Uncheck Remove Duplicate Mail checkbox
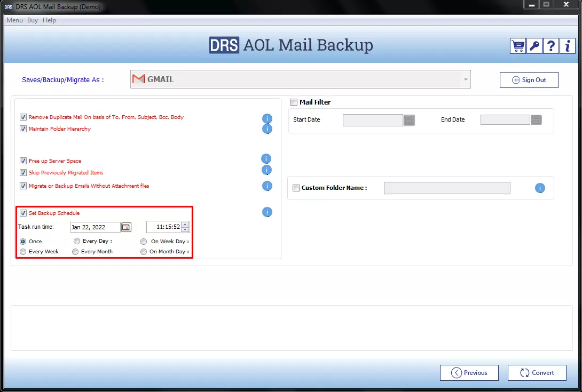This screenshot has height=392, width=582. [23, 117]
